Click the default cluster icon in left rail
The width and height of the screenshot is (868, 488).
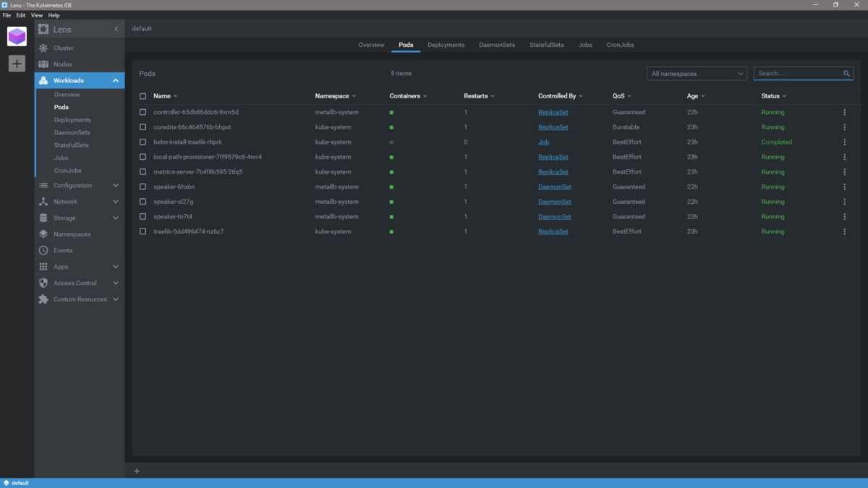click(17, 36)
